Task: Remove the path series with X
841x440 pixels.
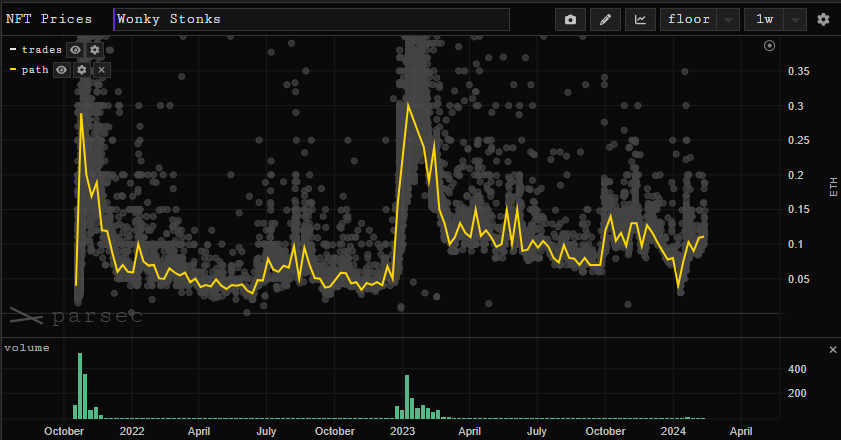Action: [101, 70]
